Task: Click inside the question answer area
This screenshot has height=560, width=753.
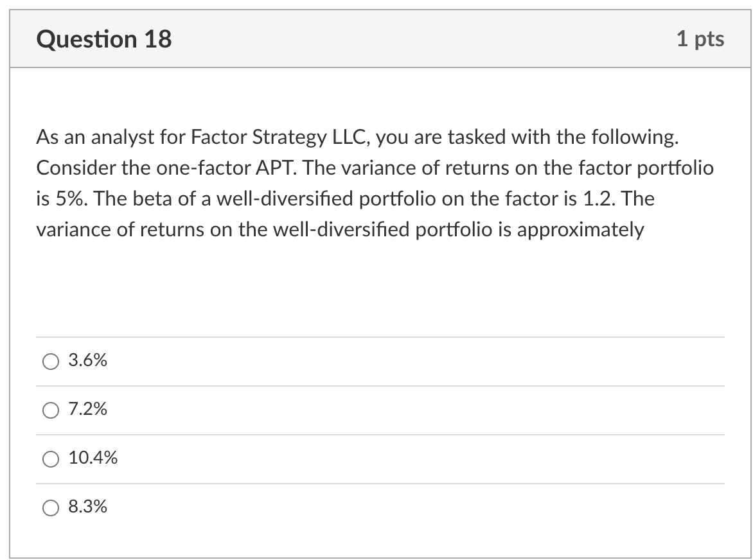Action: click(x=376, y=289)
